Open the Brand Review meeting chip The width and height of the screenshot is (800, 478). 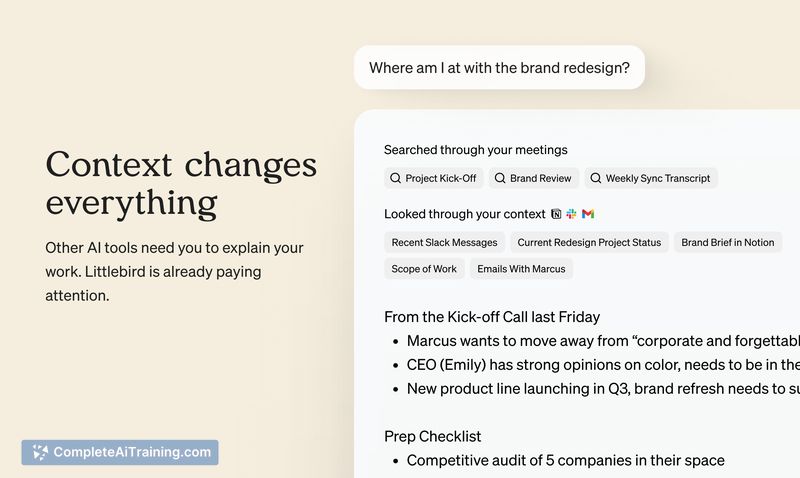pos(535,178)
